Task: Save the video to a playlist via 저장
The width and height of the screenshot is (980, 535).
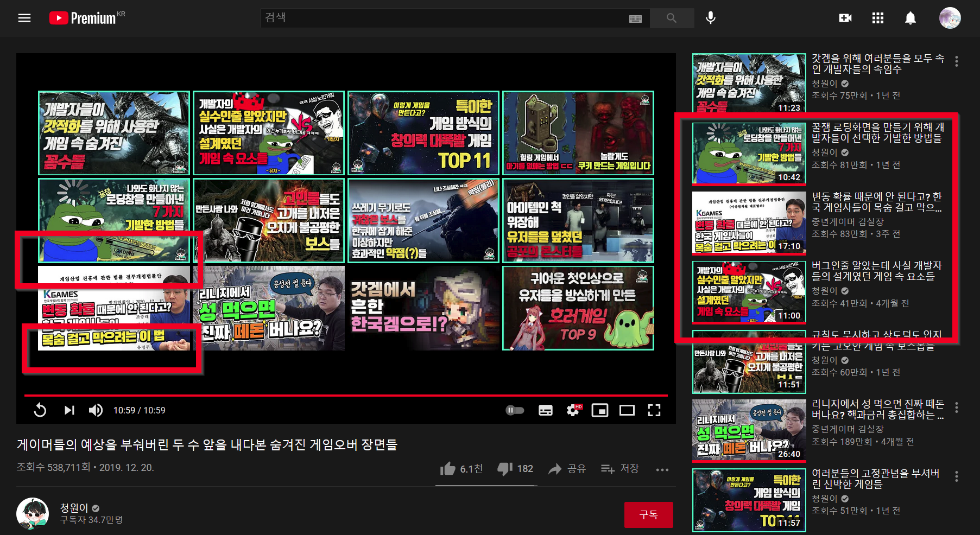Action: click(x=619, y=469)
